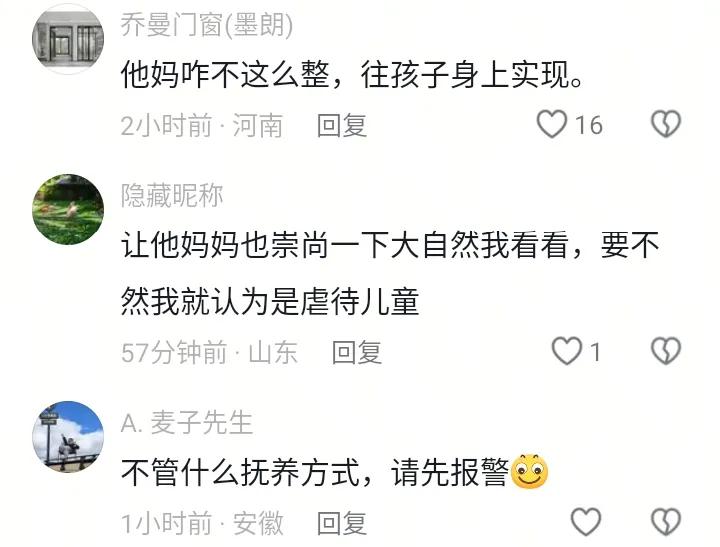
Task: Select the comment text 他妈咋不这么整
Action: pos(225,74)
